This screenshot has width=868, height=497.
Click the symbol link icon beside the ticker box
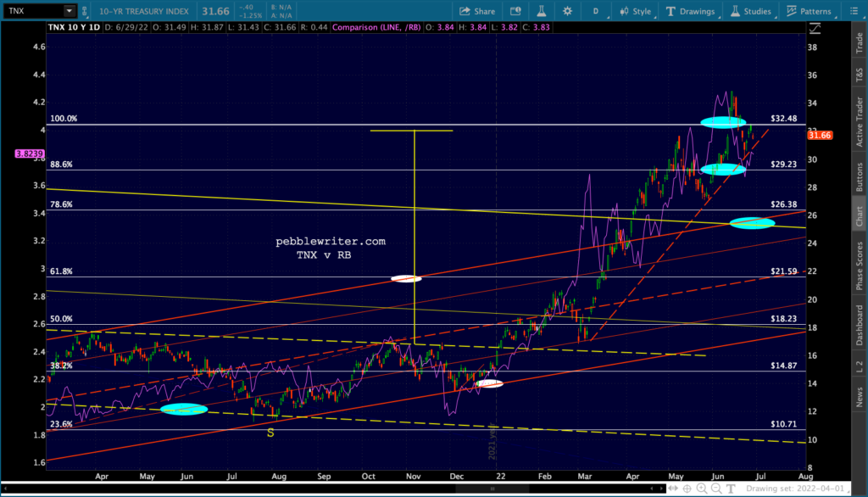point(84,10)
